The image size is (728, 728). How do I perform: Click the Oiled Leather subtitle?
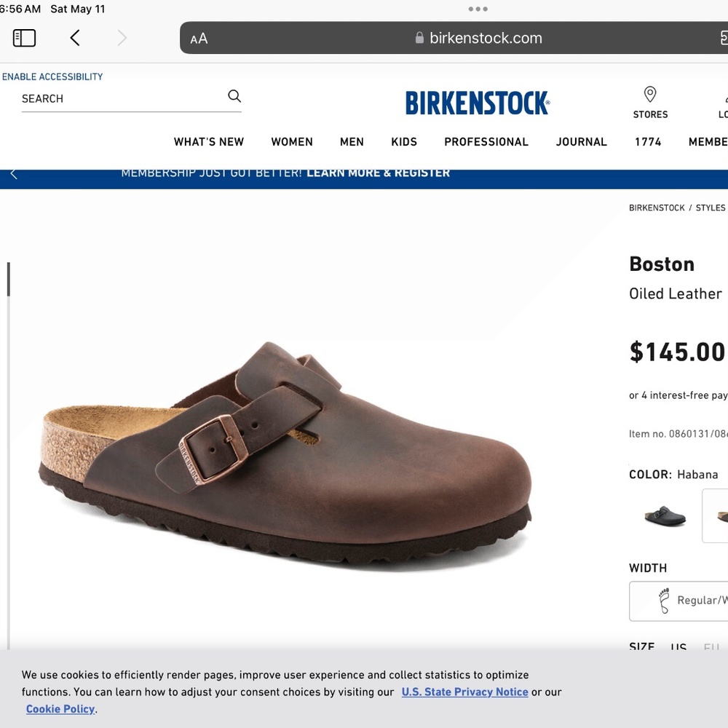676,294
